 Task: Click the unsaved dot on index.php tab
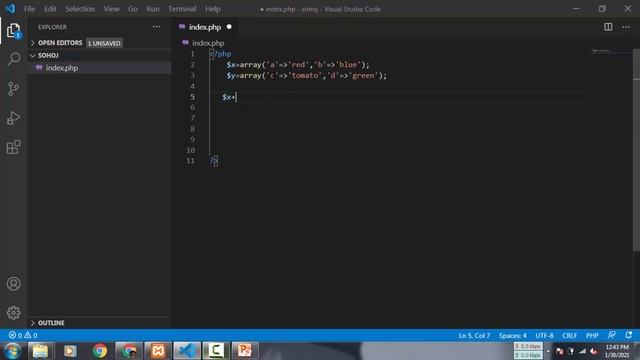click(x=229, y=27)
